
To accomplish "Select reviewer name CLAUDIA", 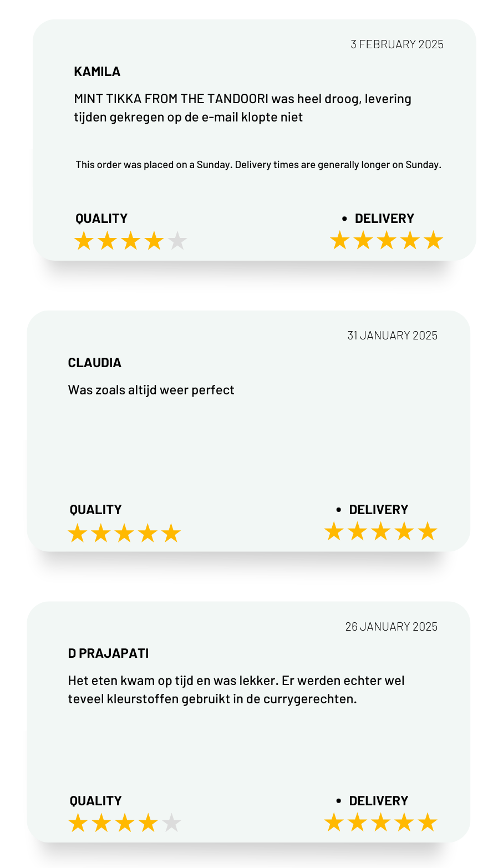I will tap(95, 363).
